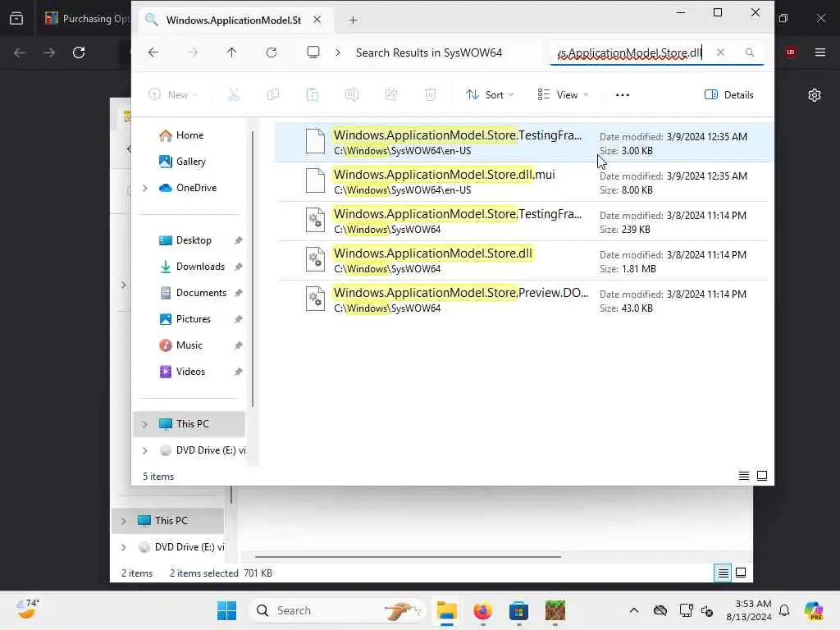Image resolution: width=840 pixels, height=630 pixels.
Task: Open the Desktop quick access folder
Action: (194, 240)
